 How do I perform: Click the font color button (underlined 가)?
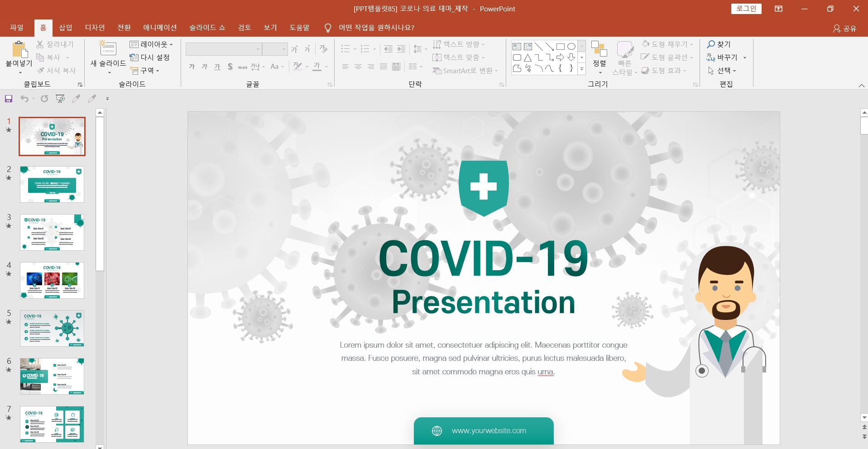point(317,67)
